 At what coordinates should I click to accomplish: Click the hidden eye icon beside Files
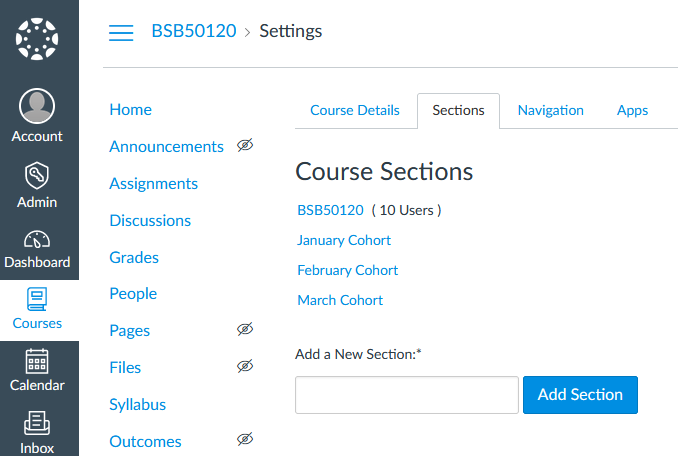click(x=245, y=367)
